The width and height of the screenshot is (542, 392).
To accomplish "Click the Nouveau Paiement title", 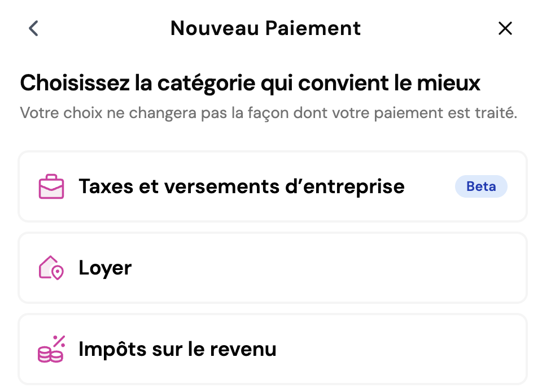I will pos(265,28).
